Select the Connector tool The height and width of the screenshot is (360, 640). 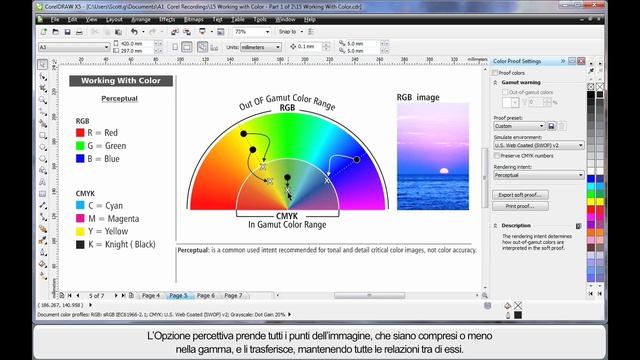(x=42, y=217)
